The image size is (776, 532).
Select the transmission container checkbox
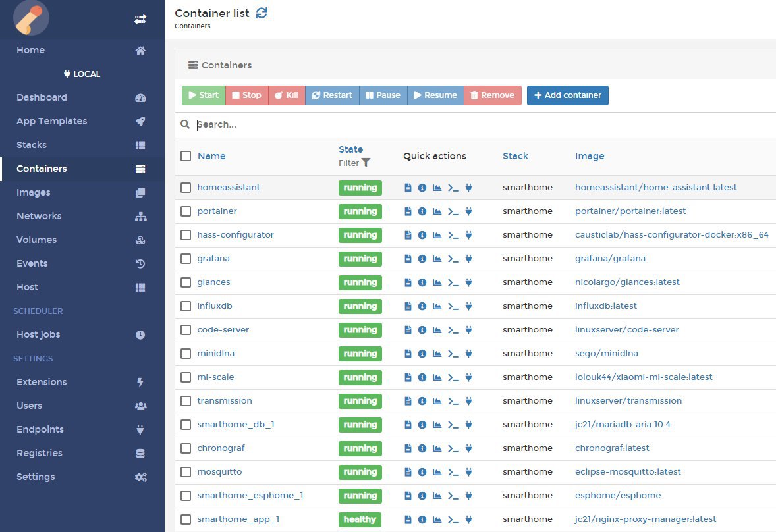tap(186, 402)
